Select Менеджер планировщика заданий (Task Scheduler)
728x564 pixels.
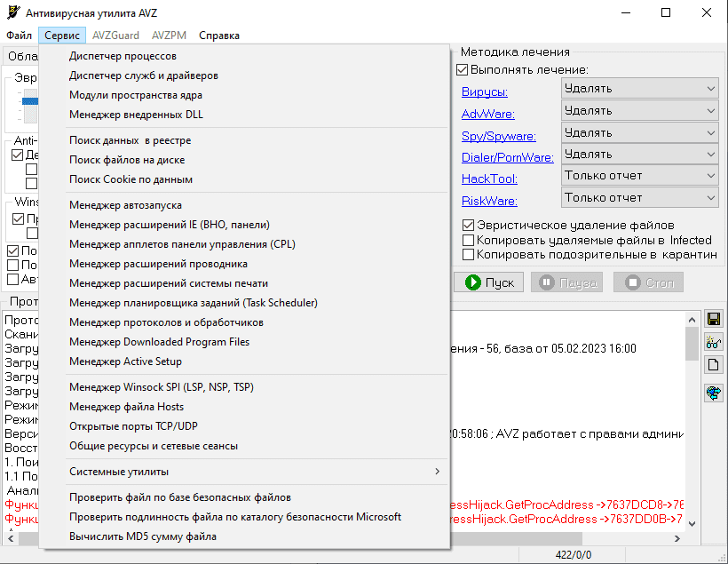(245, 303)
